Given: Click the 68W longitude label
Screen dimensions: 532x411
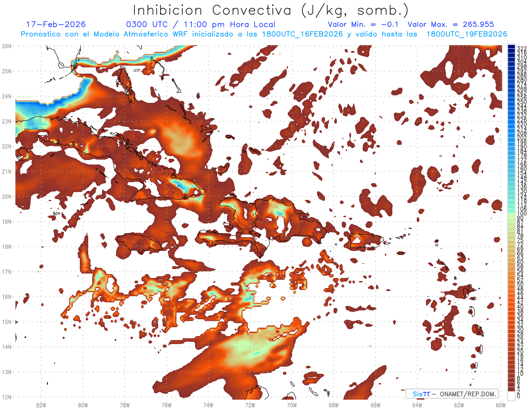Looking at the screenshot, I should pyautogui.click(x=334, y=405).
